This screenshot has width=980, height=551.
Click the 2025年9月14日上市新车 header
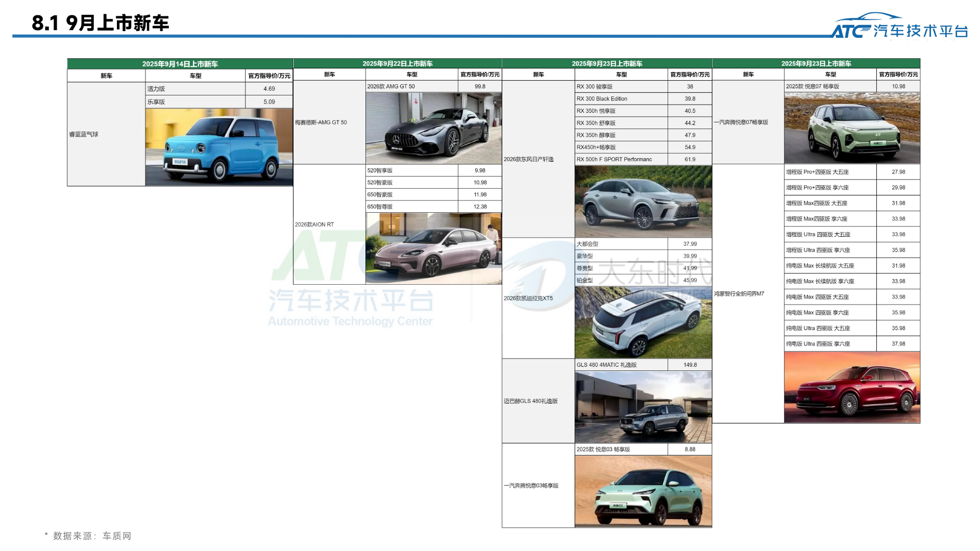(180, 64)
